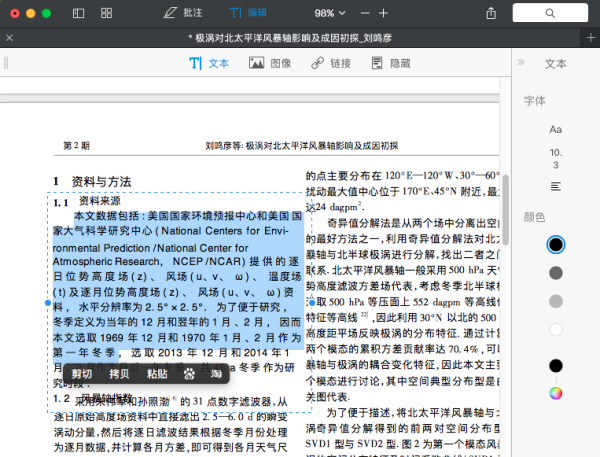Click the left panel drag handle
This screenshot has height=457, width=600.
click(x=6, y=63)
